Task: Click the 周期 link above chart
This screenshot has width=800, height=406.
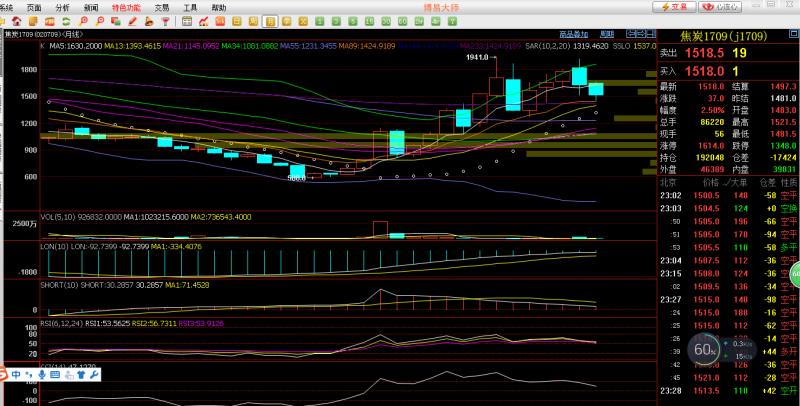Action: tap(607, 34)
